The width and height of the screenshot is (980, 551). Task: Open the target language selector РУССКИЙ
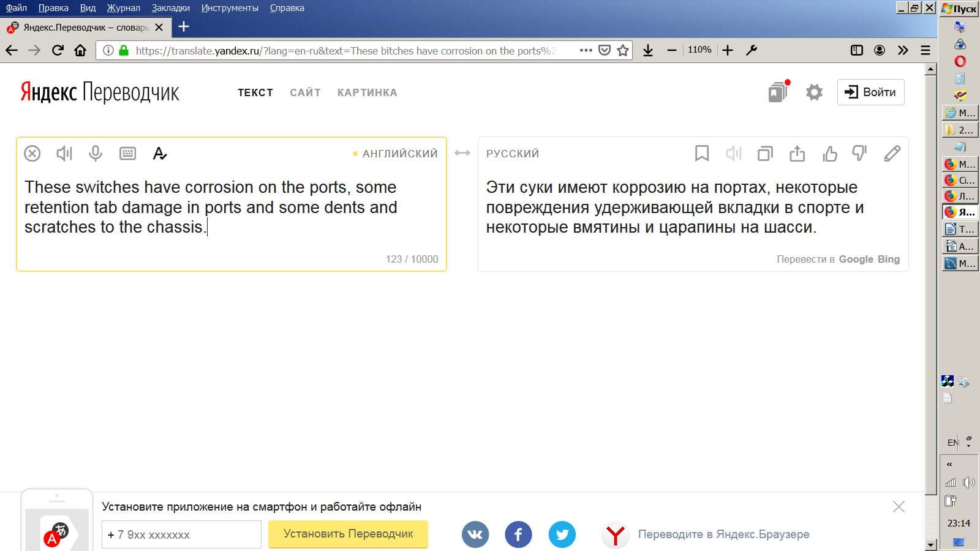coord(513,154)
